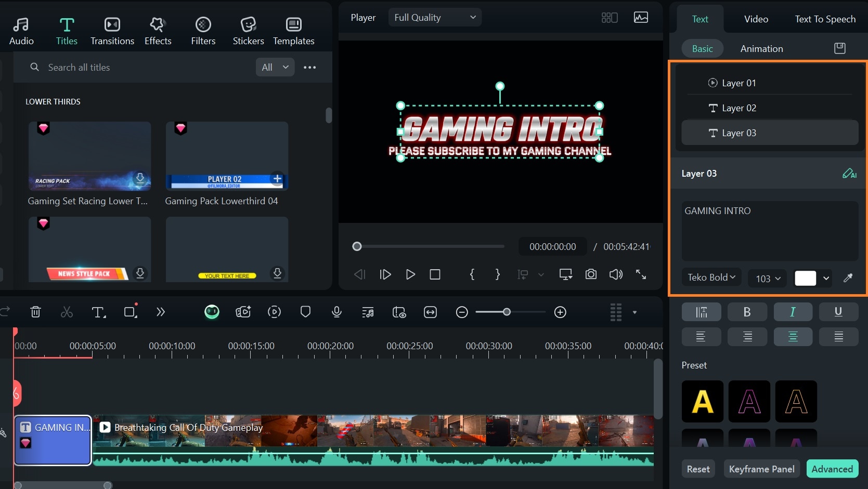Switch to the Effects tab
Viewport: 868px width, 489px height.
pos(158,31)
